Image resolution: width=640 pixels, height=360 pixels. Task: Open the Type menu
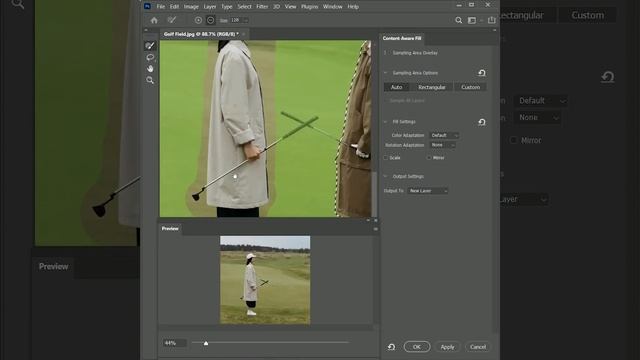pyautogui.click(x=227, y=7)
